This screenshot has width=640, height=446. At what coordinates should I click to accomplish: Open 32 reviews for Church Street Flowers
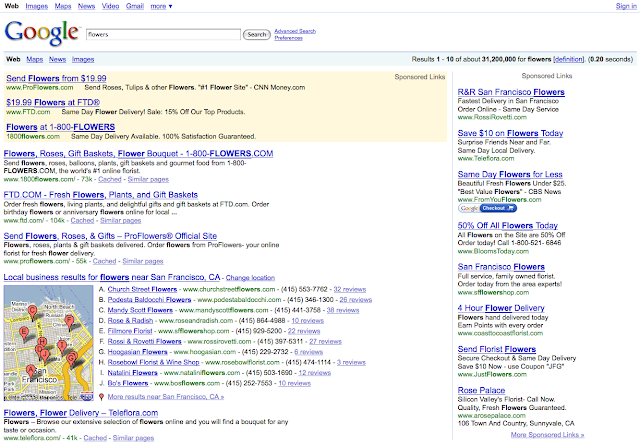(350, 289)
